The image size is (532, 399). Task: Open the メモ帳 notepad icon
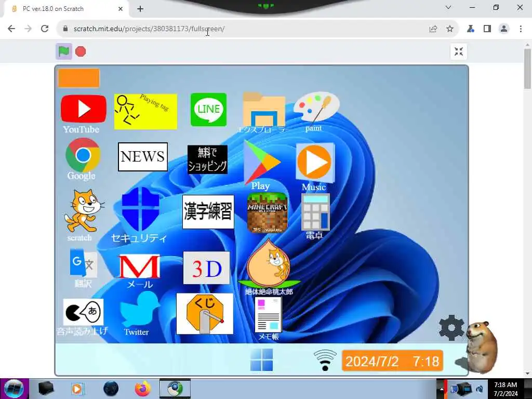coord(268,315)
